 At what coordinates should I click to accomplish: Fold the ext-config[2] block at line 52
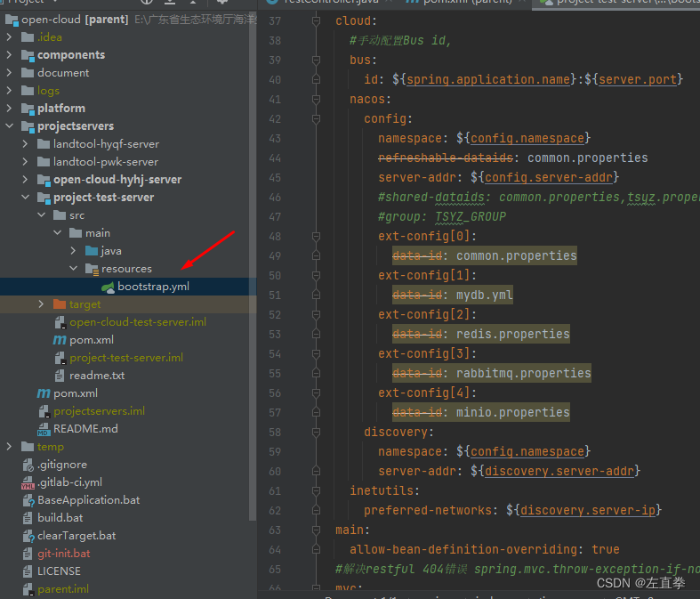coord(316,314)
